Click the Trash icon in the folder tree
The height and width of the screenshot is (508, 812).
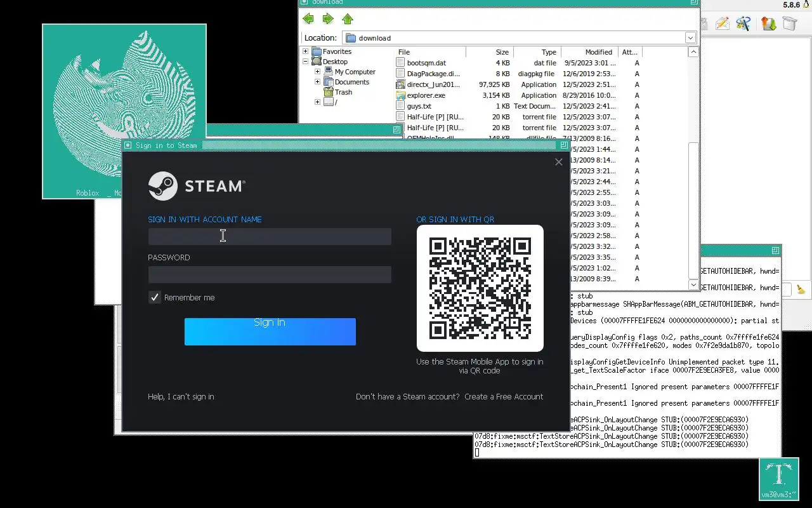tap(329, 92)
